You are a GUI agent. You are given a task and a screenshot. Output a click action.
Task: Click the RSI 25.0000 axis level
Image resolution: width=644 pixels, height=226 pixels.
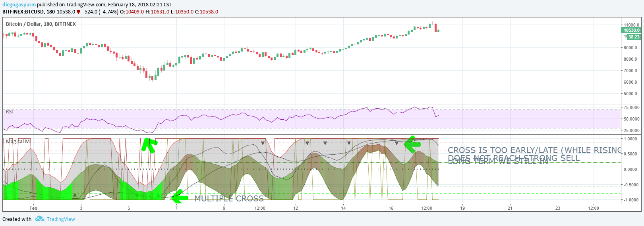click(632, 130)
